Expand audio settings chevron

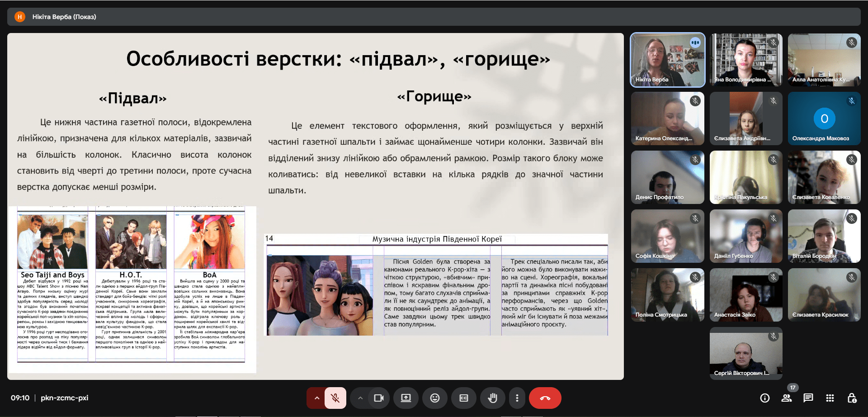point(317,398)
